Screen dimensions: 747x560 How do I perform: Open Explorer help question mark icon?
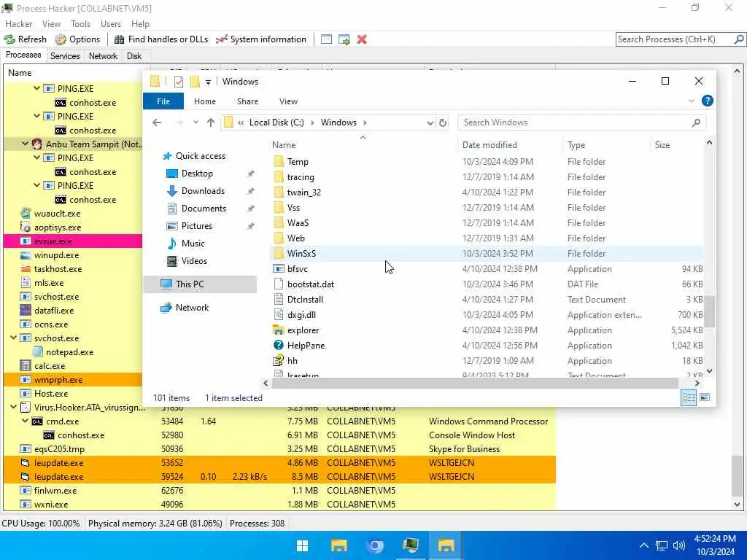click(708, 101)
